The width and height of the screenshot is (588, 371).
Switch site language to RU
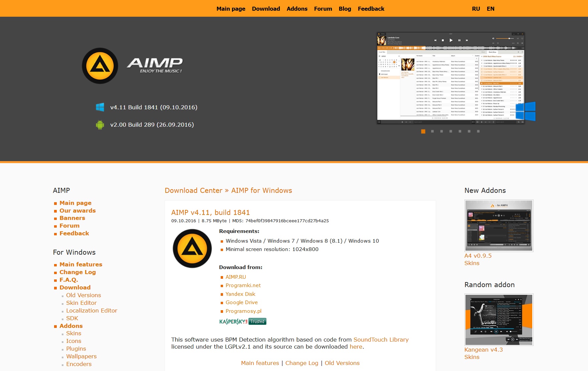tap(476, 9)
